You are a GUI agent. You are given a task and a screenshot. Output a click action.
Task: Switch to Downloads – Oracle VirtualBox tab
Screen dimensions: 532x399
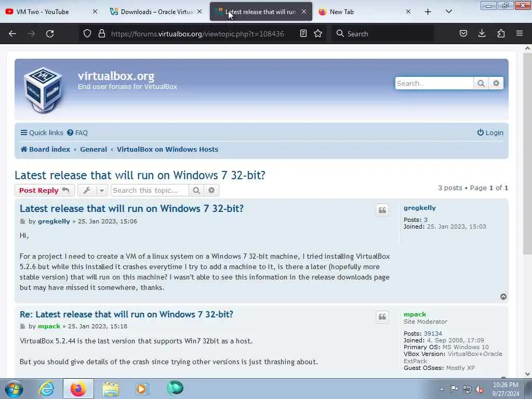click(157, 12)
